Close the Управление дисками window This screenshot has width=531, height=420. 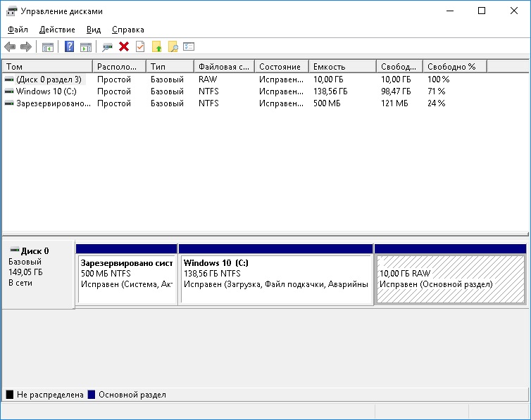pos(513,11)
